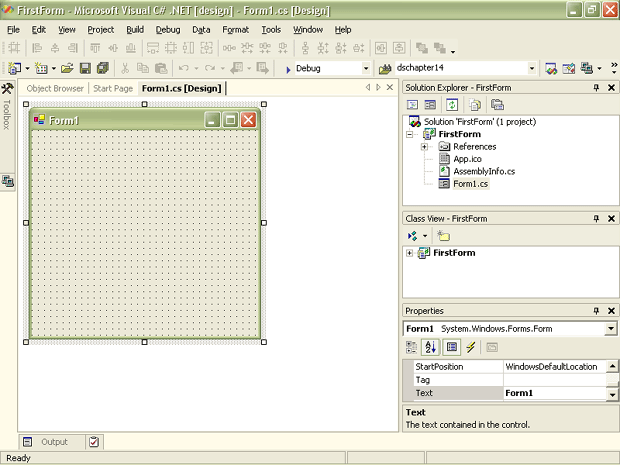Open the New Project dropdown arrow

click(x=27, y=68)
